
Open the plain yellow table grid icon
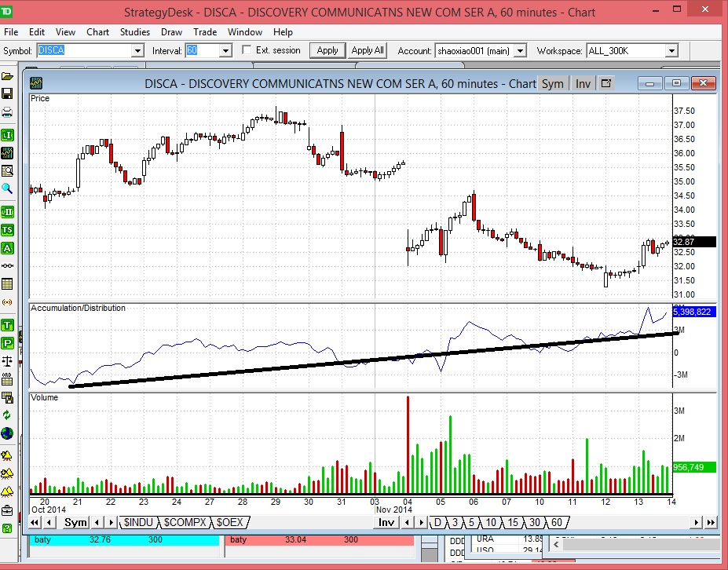click(7, 284)
